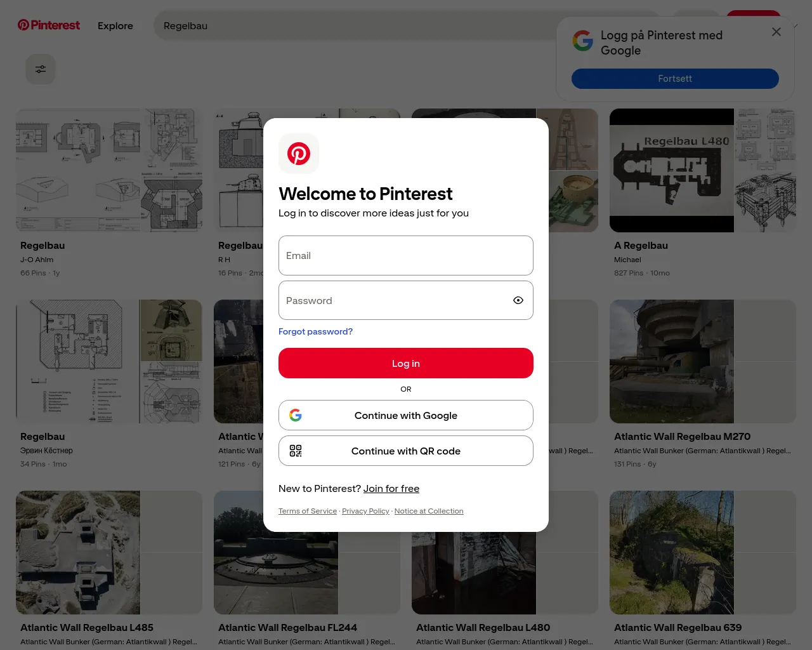Open Terms of Service link
Viewport: 812px width, 650px height.
[308, 511]
